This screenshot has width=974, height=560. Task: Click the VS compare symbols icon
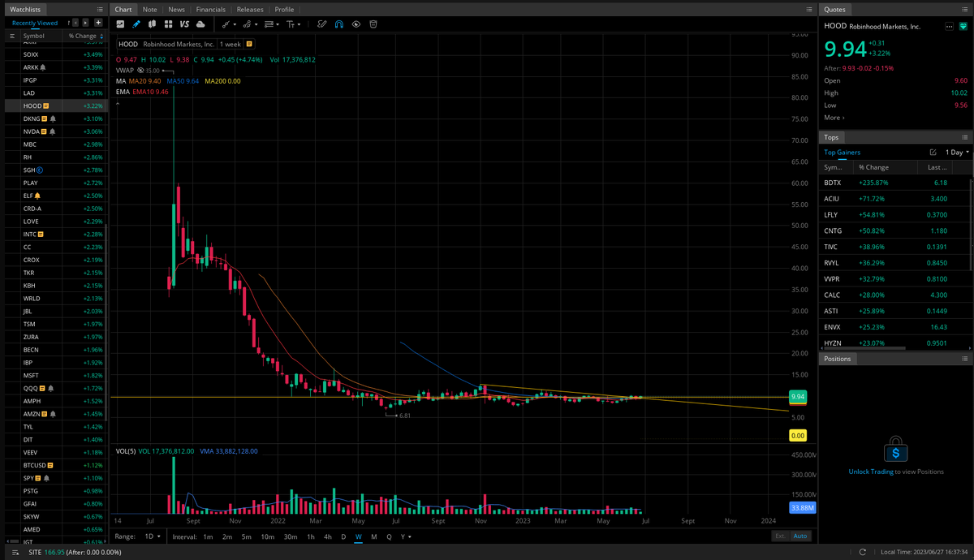point(184,24)
